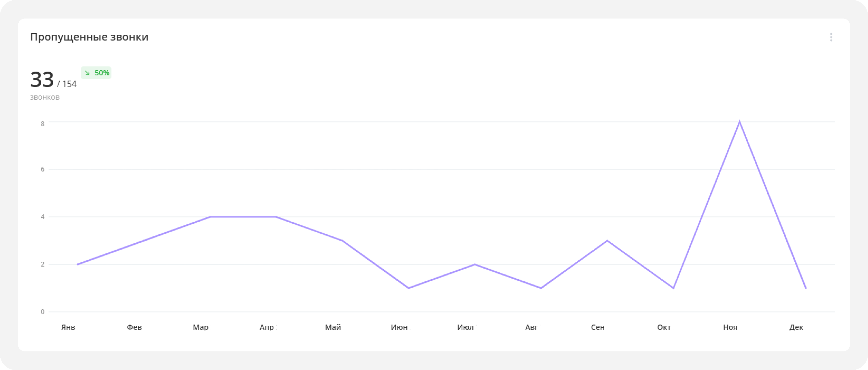Open the three-dot widget options menu

pyautogui.click(x=831, y=37)
